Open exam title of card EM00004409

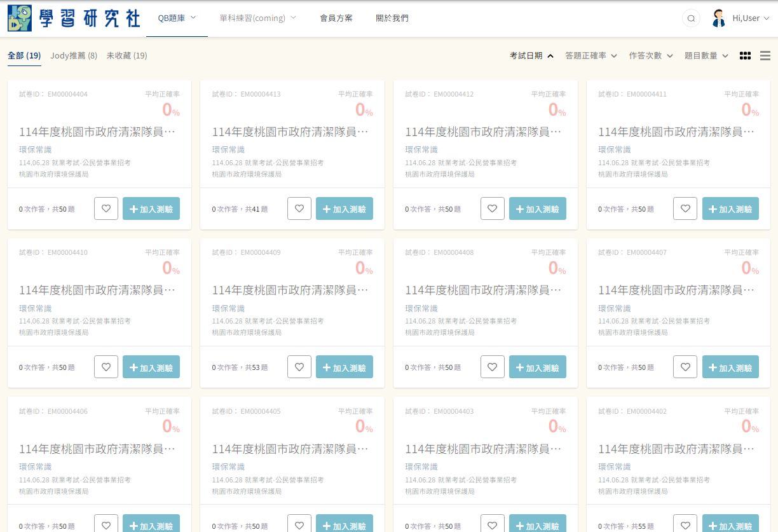[x=290, y=290]
